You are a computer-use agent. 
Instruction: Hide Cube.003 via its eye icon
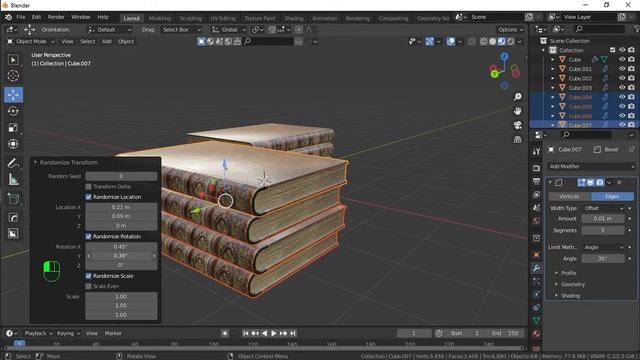622,87
